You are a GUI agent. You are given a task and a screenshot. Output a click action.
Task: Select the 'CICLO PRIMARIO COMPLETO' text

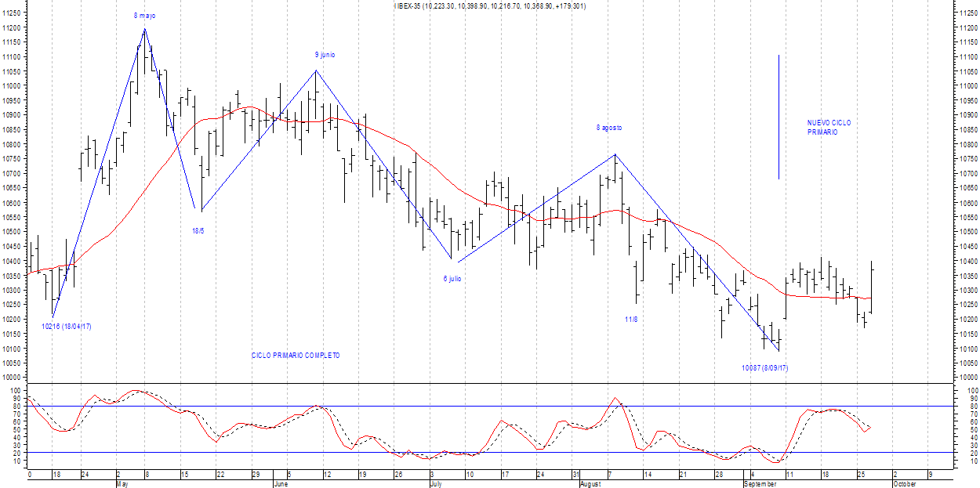point(296,356)
